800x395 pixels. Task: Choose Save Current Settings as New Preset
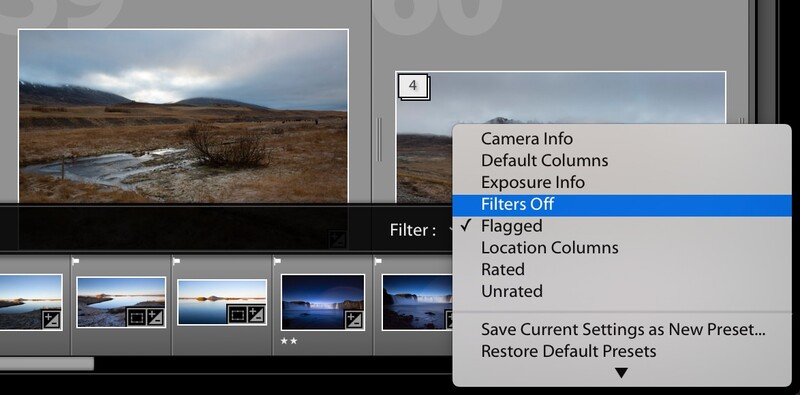tap(622, 329)
